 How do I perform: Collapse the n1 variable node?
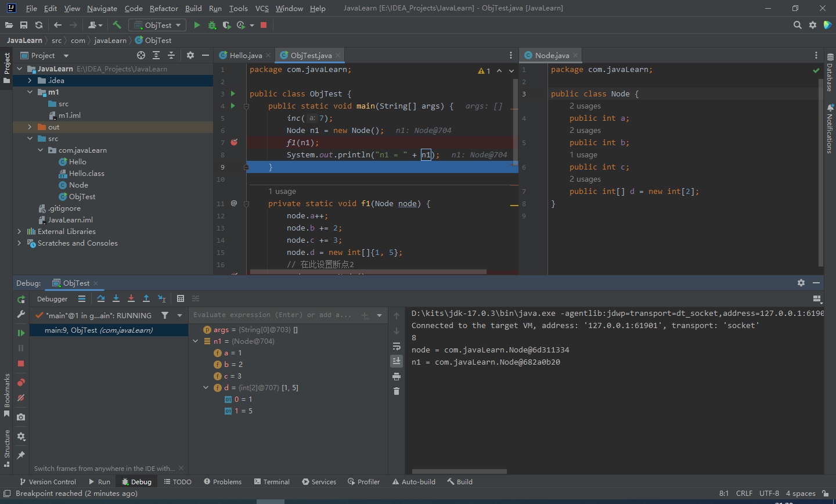[x=196, y=341]
